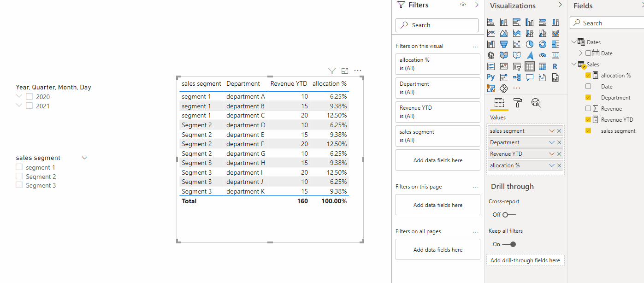Open options for Filters on this visual
The height and width of the screenshot is (283, 644).
pyautogui.click(x=476, y=47)
